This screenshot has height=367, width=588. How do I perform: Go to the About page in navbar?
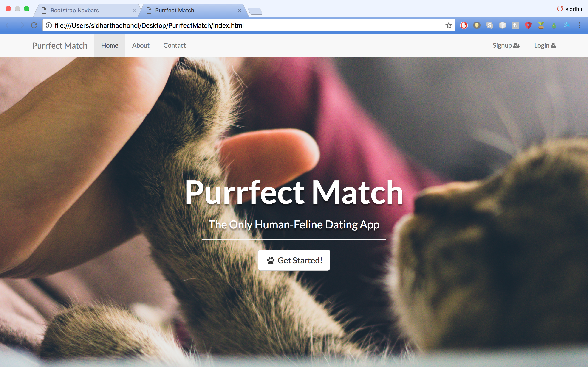point(141,45)
